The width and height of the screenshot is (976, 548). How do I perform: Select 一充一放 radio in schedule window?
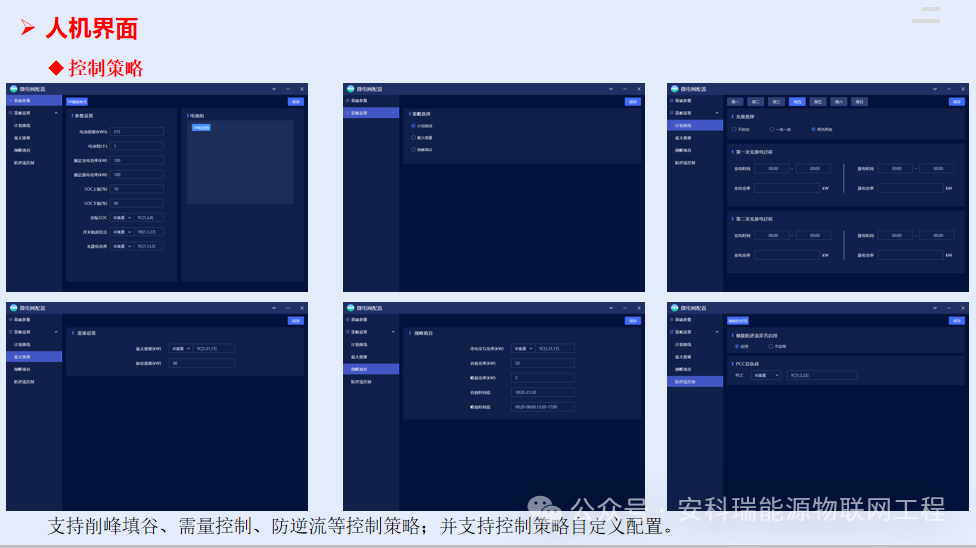772,130
